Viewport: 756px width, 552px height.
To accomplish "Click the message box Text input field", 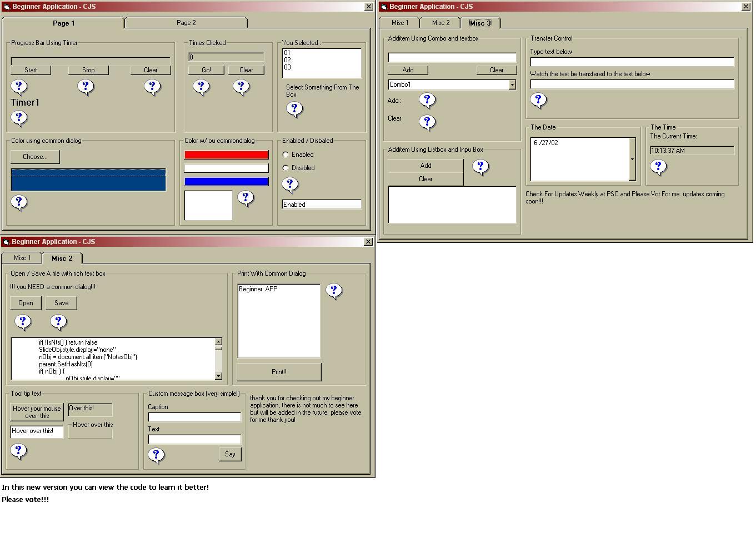I will point(194,439).
